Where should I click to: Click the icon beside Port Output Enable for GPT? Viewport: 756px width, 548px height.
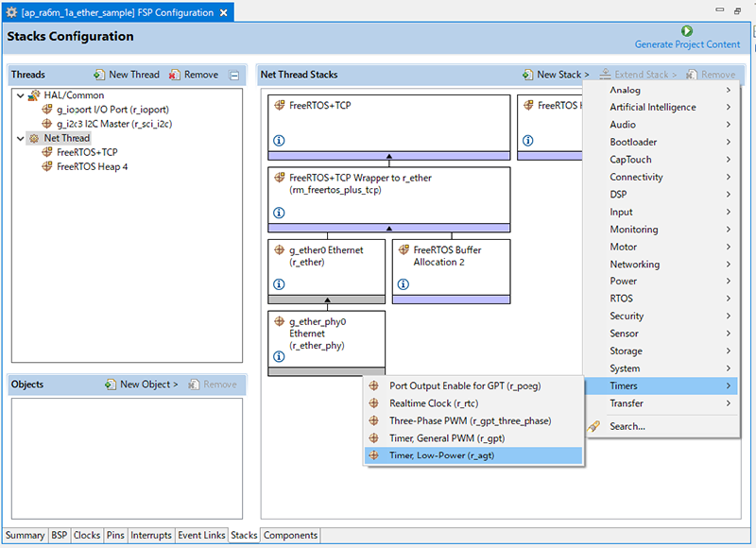pos(373,385)
